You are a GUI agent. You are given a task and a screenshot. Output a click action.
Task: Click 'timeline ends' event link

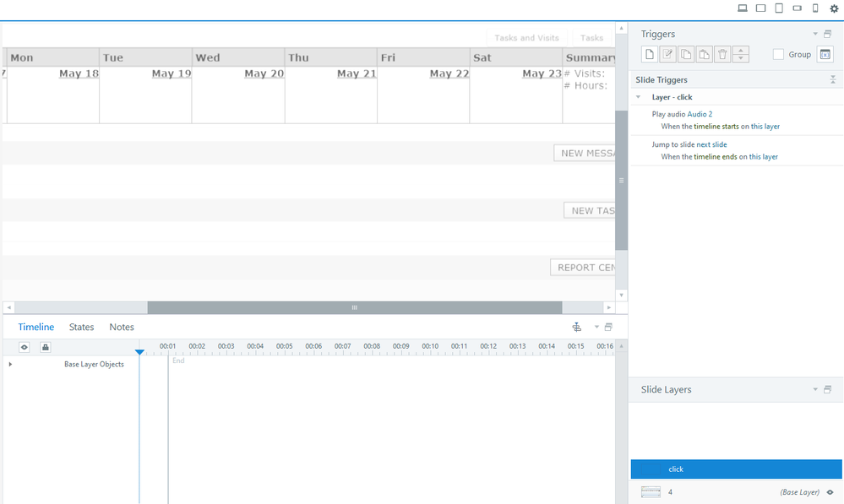pos(715,156)
